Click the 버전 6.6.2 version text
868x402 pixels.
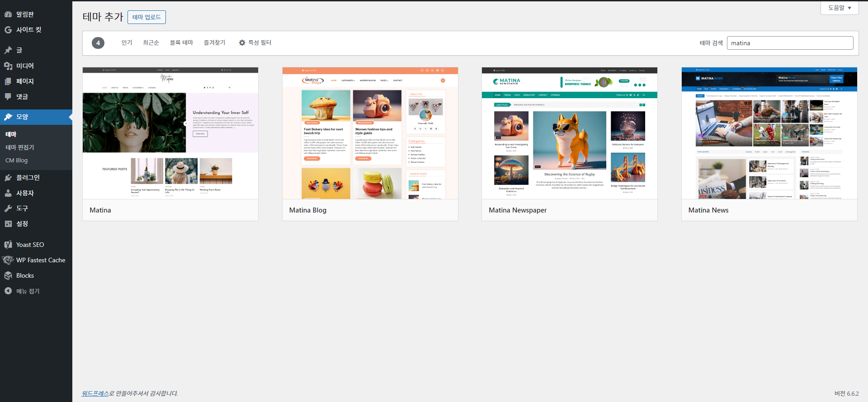point(846,393)
